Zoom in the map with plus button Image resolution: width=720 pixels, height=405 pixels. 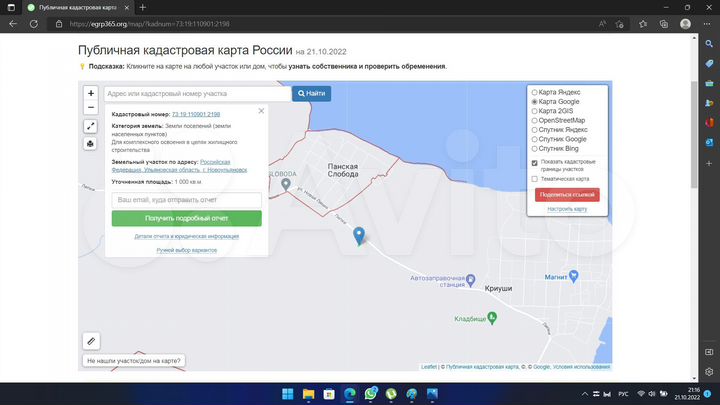coord(90,93)
